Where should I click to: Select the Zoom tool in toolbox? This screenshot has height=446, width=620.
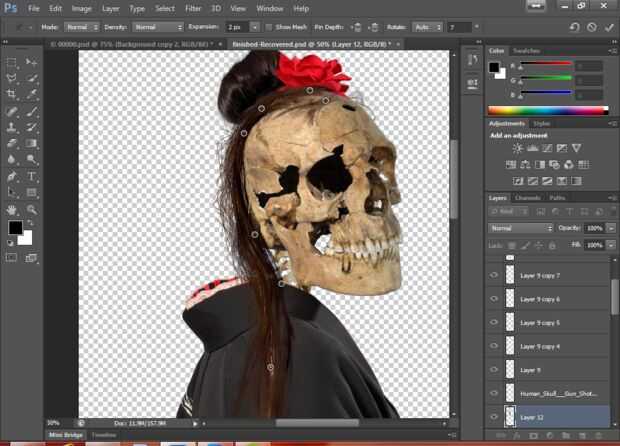pyautogui.click(x=31, y=210)
